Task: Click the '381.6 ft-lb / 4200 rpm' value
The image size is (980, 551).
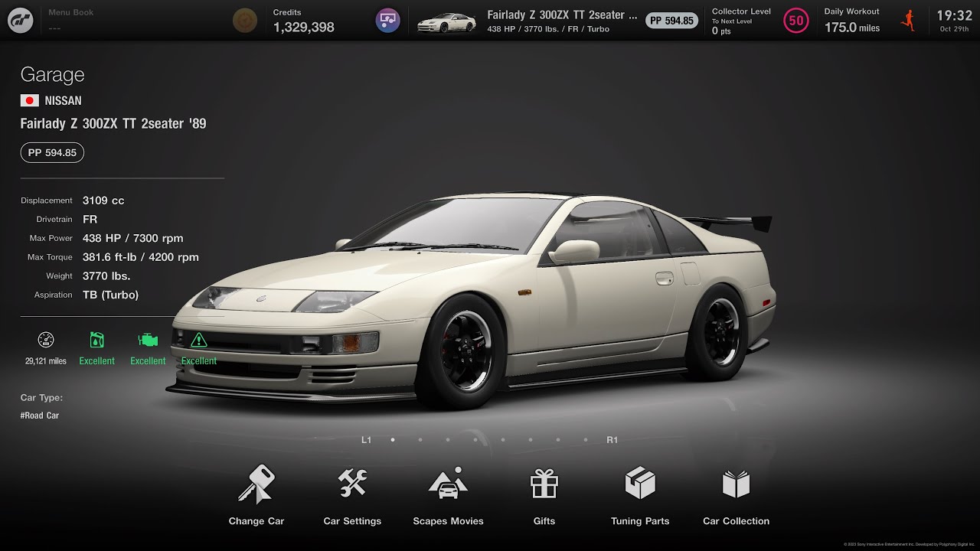Action: pyautogui.click(x=141, y=257)
